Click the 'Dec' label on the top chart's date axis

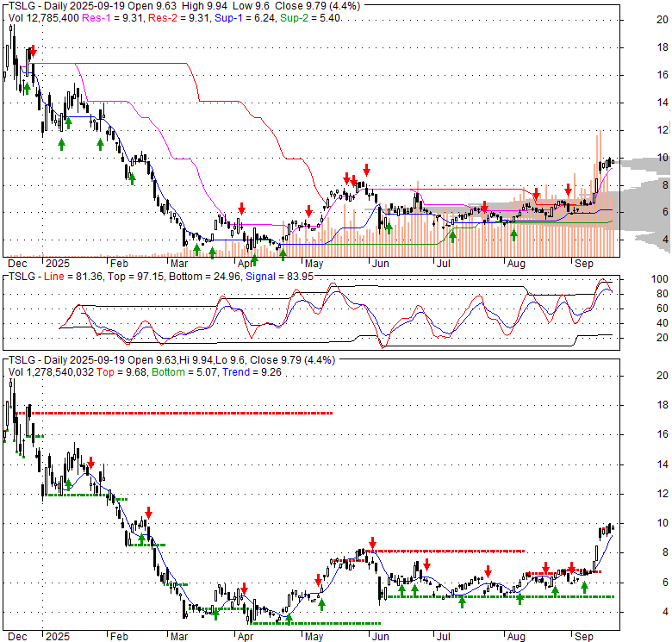tap(17, 264)
